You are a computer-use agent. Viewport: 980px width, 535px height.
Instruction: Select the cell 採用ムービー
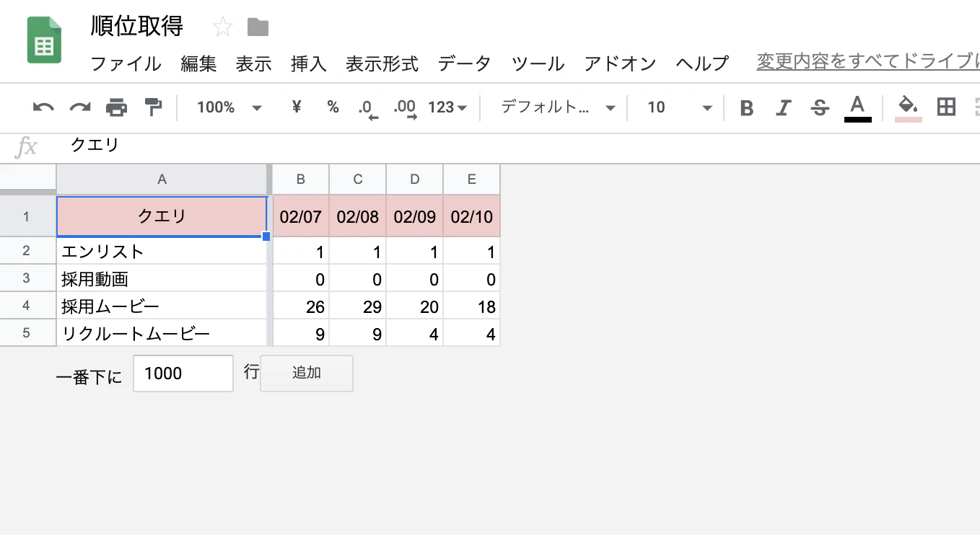coord(162,306)
